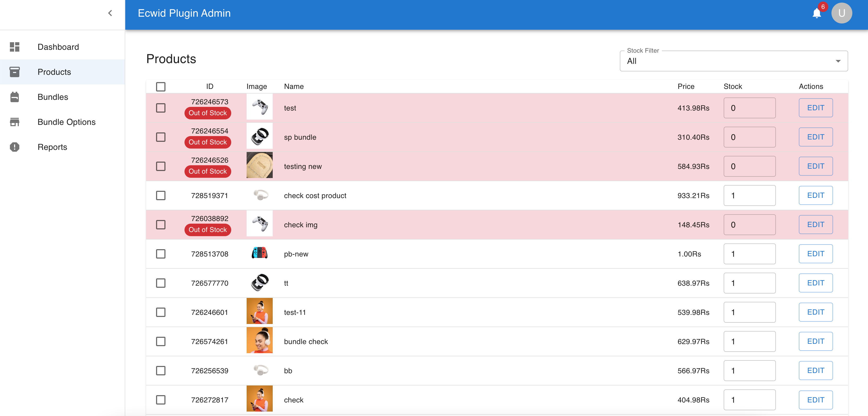Click the 'test-11' product thumbnail
The width and height of the screenshot is (868, 416).
259,312
